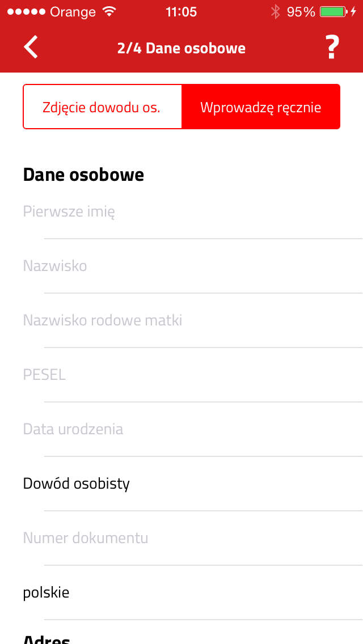Viewport: 363px width, 644px height.
Task: Tap the Wi-Fi icon in status bar
Action: click(109, 12)
